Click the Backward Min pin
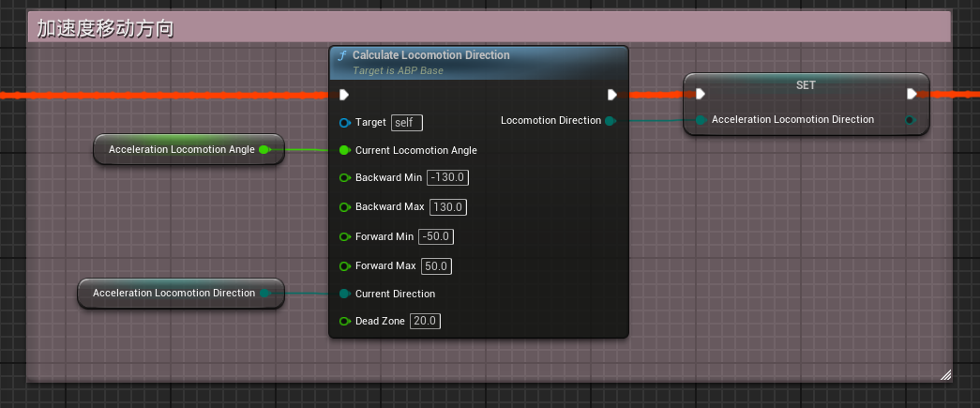This screenshot has width=980, height=408. (344, 177)
